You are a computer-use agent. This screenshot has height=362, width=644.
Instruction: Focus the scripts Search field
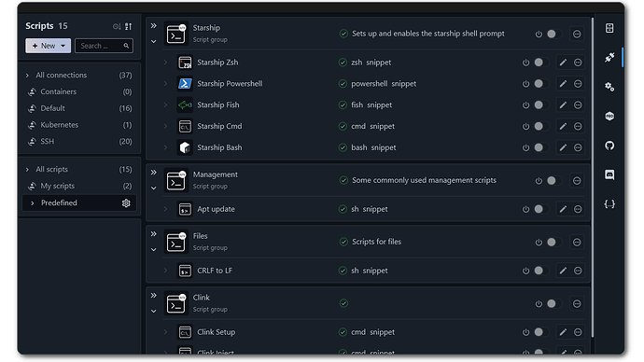coord(105,46)
